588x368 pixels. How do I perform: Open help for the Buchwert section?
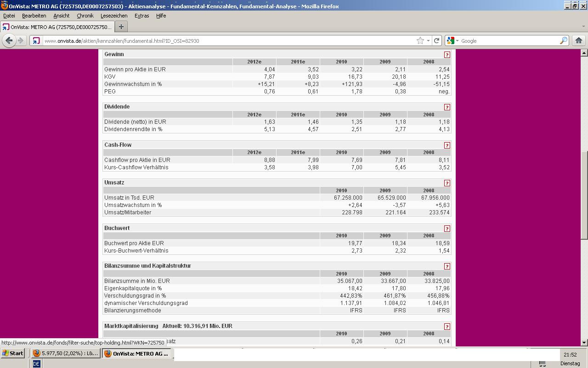(447, 229)
